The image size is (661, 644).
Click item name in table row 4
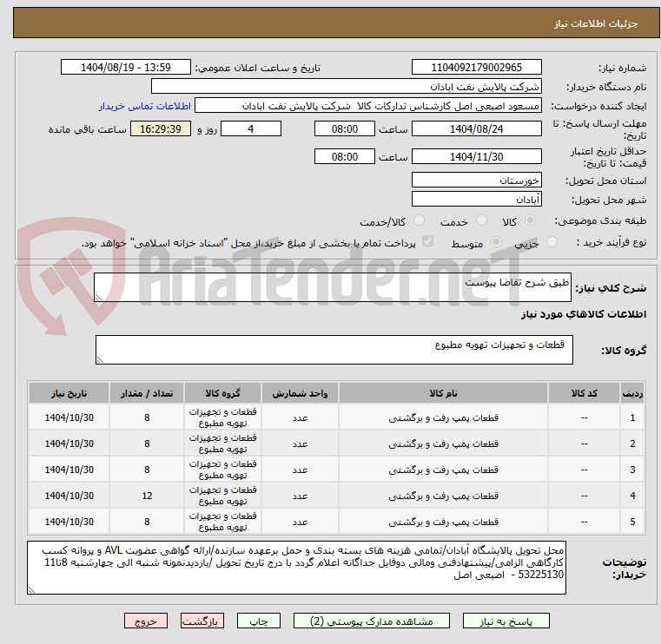pyautogui.click(x=443, y=496)
